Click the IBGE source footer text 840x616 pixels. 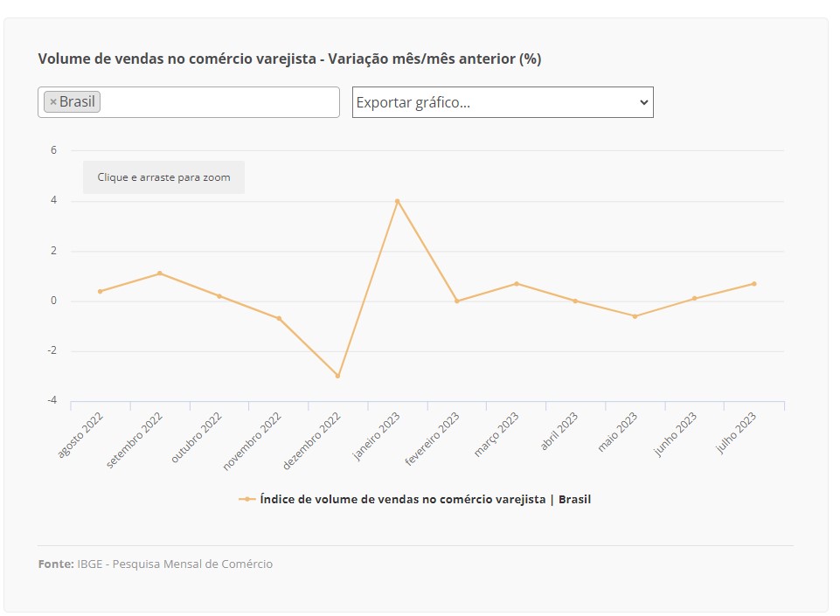click(x=175, y=564)
